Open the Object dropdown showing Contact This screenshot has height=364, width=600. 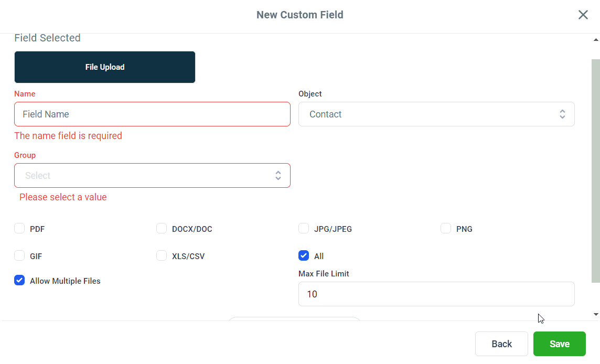430,114
